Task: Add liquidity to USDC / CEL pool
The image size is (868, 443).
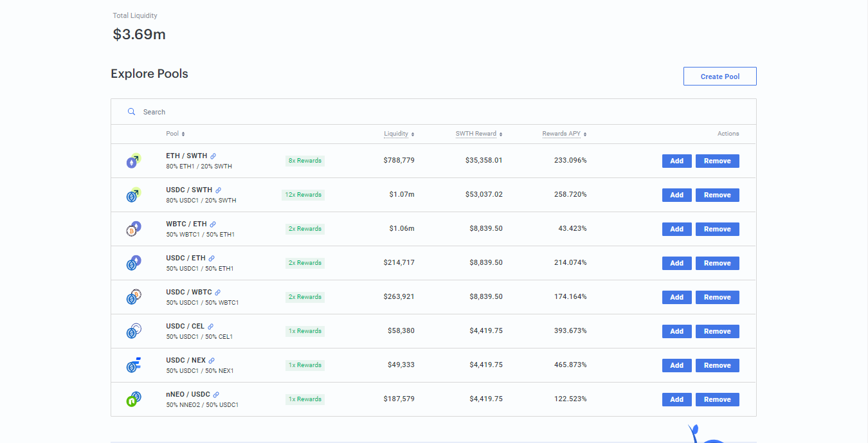Action: coord(677,331)
